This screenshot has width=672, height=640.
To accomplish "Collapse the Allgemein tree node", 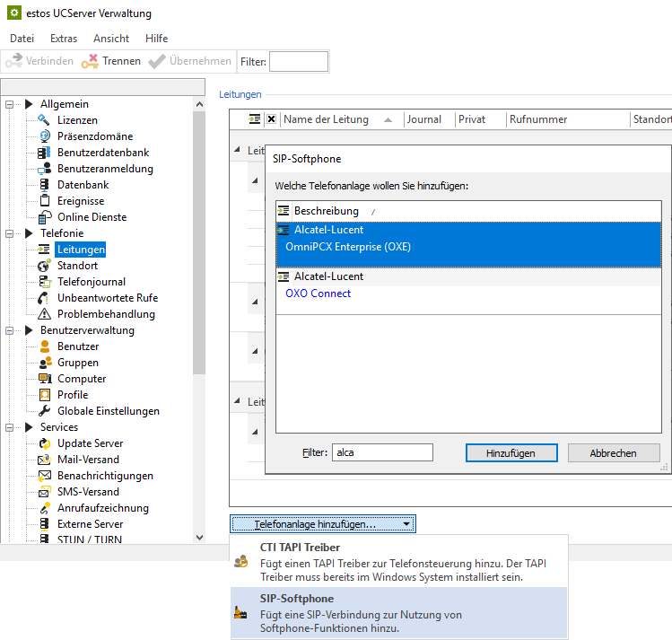I will (x=10, y=104).
